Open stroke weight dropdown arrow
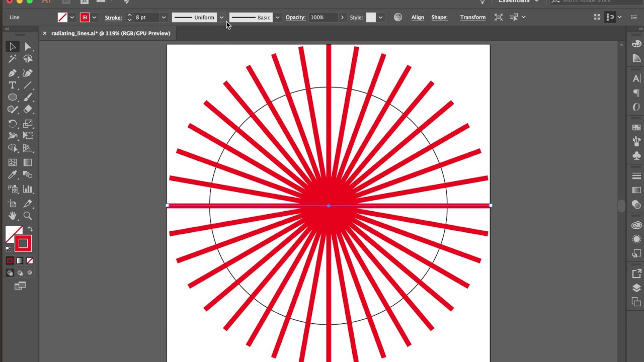Screen dimensions: 644x362 [x=164, y=17]
